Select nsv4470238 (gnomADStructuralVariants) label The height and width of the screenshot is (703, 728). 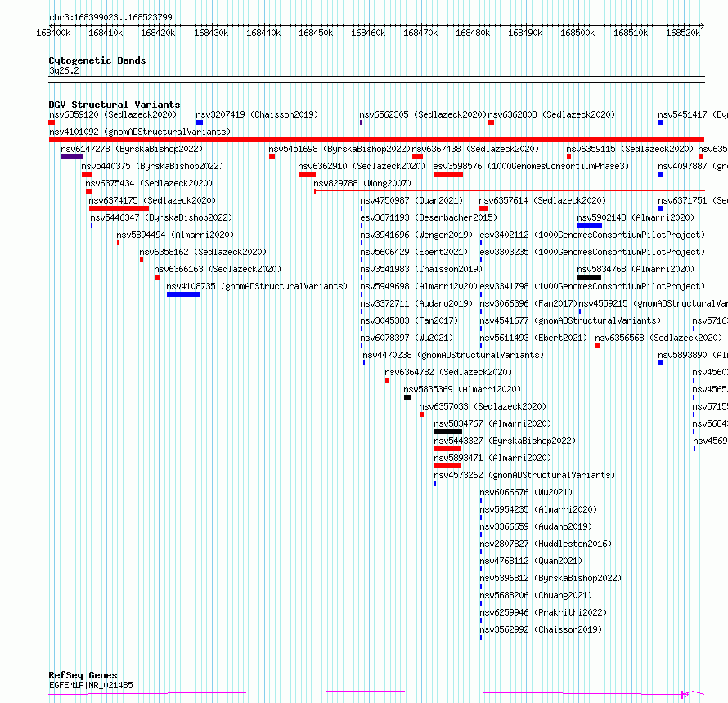[453, 355]
